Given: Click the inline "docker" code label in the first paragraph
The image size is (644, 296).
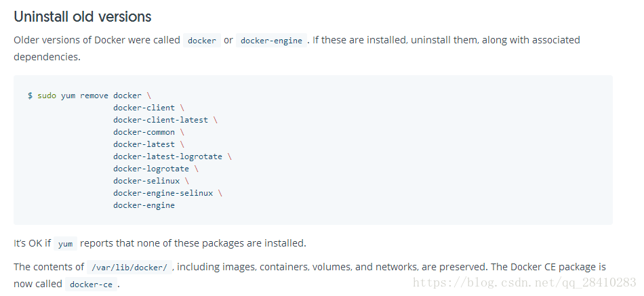Looking at the screenshot, I should (202, 41).
